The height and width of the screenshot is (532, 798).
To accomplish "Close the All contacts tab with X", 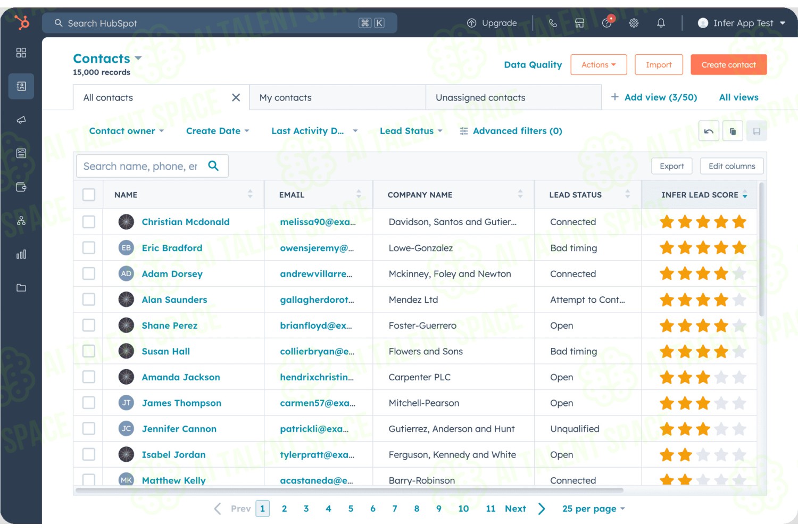I will pos(236,97).
